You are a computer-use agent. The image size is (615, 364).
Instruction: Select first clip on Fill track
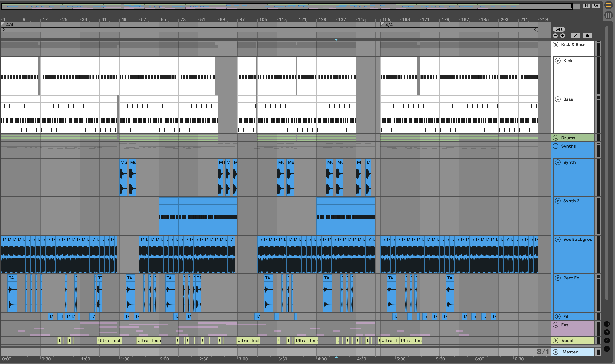[50, 316]
